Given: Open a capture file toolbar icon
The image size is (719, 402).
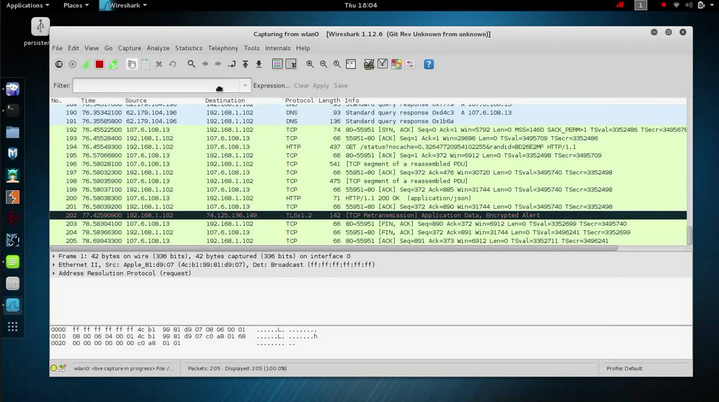Looking at the screenshot, I should [132, 64].
